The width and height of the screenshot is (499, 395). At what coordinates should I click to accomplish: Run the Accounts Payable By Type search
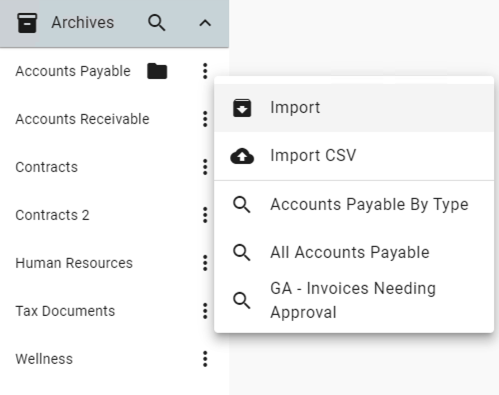pyautogui.click(x=354, y=205)
